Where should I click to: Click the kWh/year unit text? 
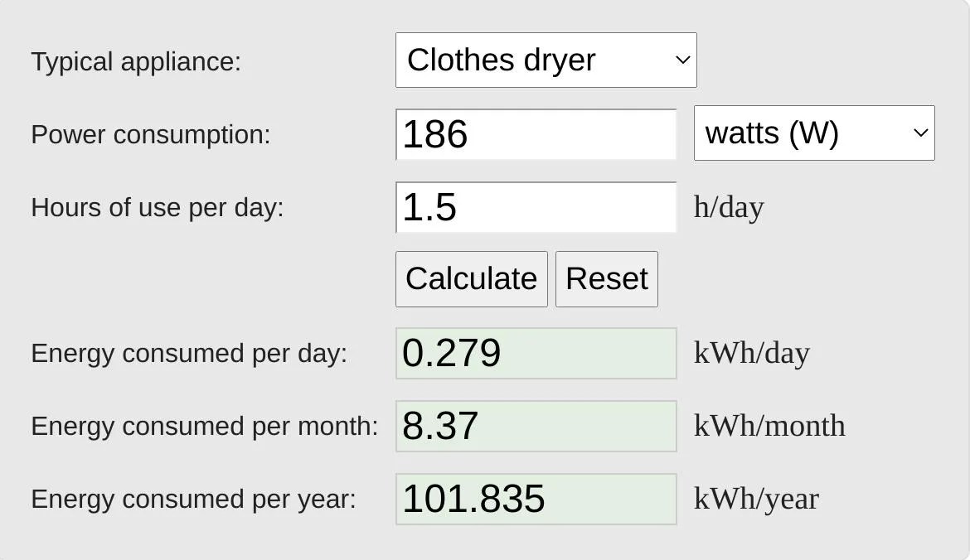pyautogui.click(x=755, y=499)
